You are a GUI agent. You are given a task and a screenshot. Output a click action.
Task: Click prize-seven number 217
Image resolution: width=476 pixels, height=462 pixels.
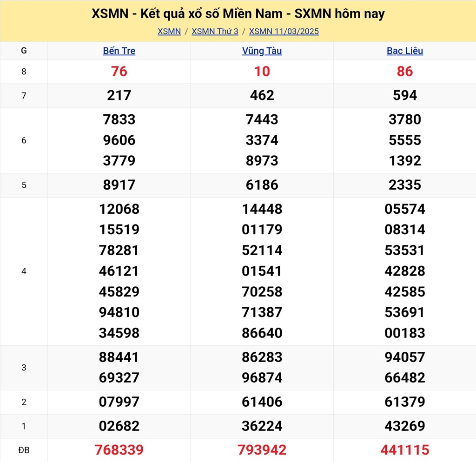tap(119, 96)
